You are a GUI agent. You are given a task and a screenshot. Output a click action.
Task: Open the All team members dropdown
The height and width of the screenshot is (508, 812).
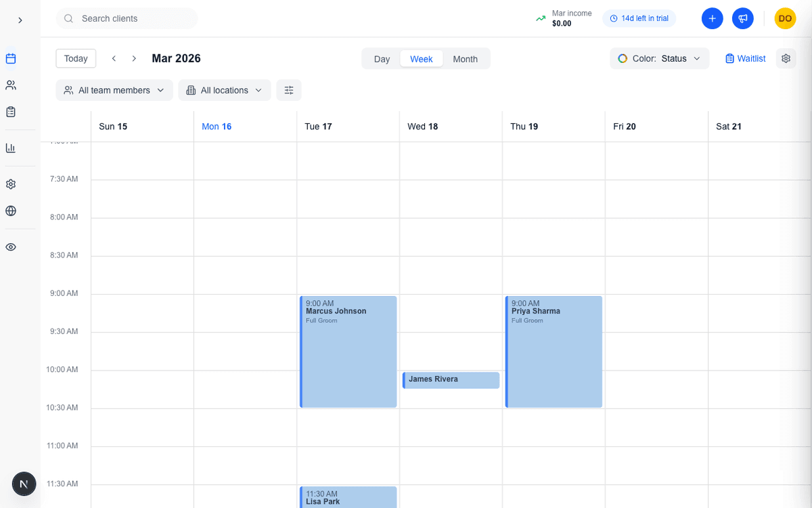tap(114, 89)
